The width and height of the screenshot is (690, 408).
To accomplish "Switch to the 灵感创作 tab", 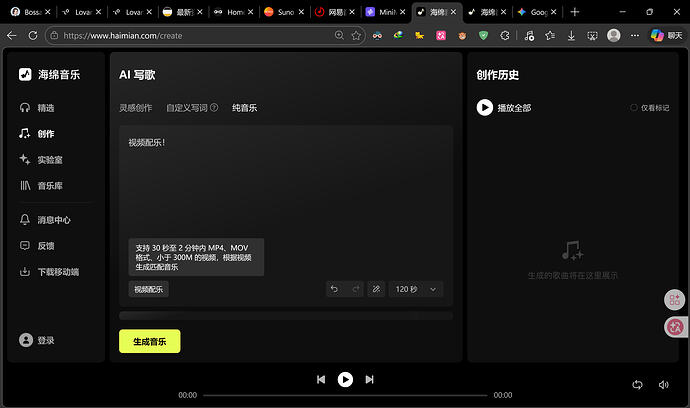I will (x=136, y=108).
